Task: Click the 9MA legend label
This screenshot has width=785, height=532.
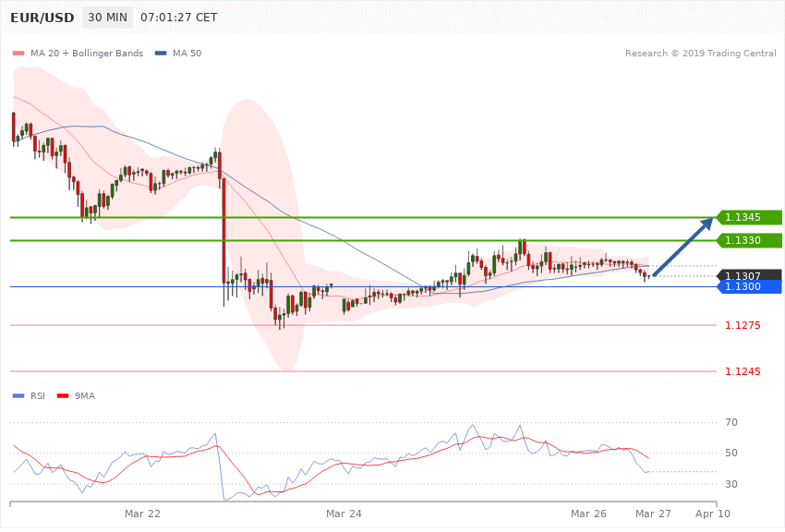Action: pyautogui.click(x=85, y=396)
